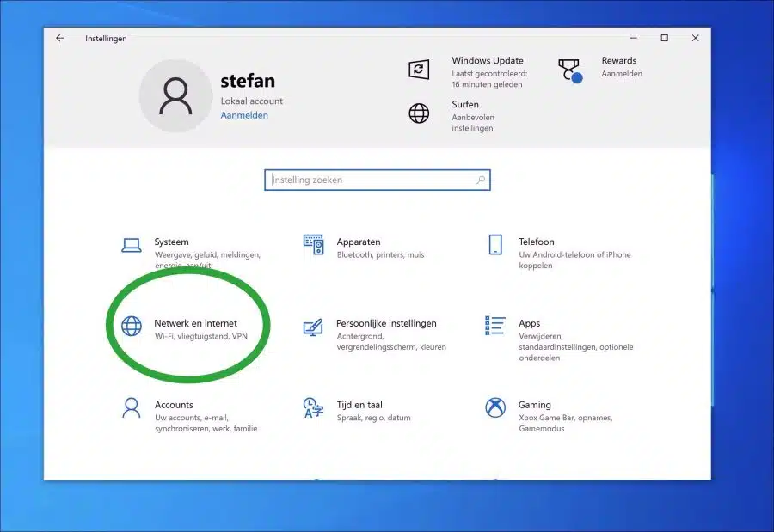Click the Rewards medal icon
This screenshot has height=532, width=774.
[x=570, y=71]
